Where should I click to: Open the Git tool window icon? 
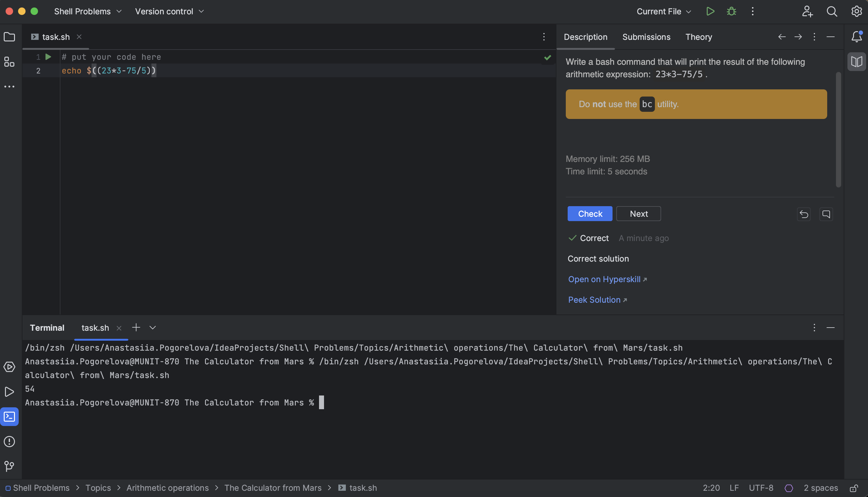pyautogui.click(x=9, y=466)
